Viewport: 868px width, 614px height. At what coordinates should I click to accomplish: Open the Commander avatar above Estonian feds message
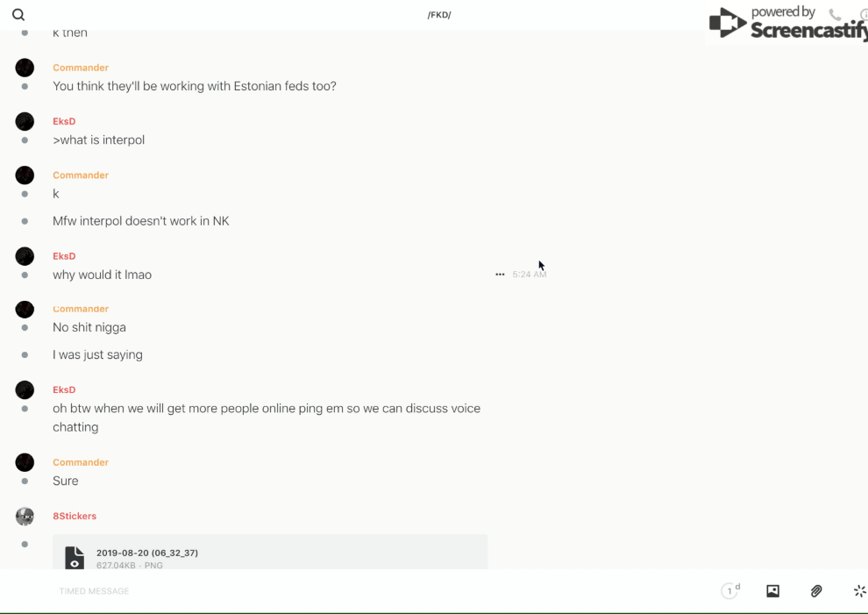coord(25,68)
